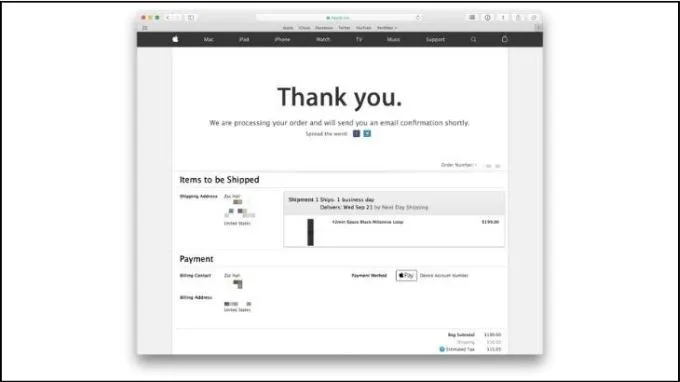Open the shopping bag icon

504,39
